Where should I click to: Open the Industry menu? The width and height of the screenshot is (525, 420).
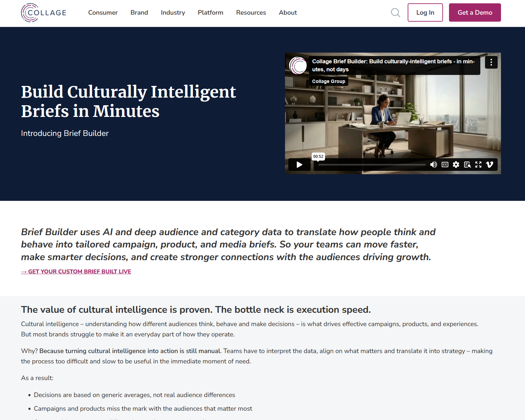point(173,13)
